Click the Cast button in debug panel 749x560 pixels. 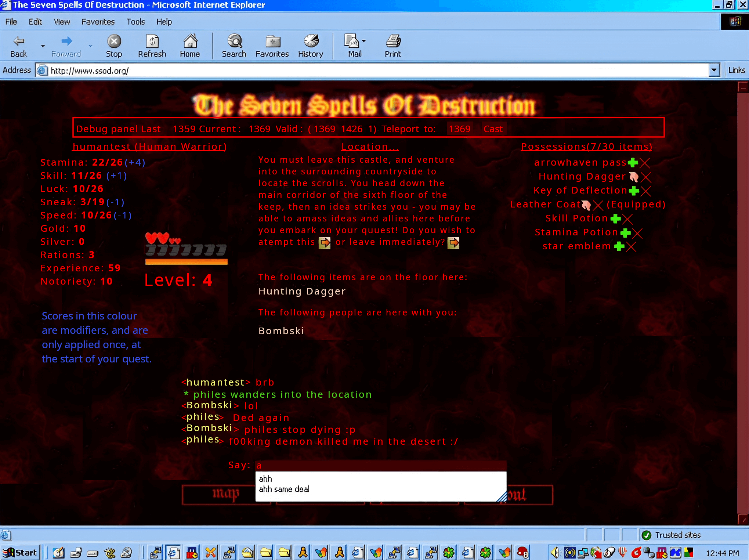click(493, 129)
